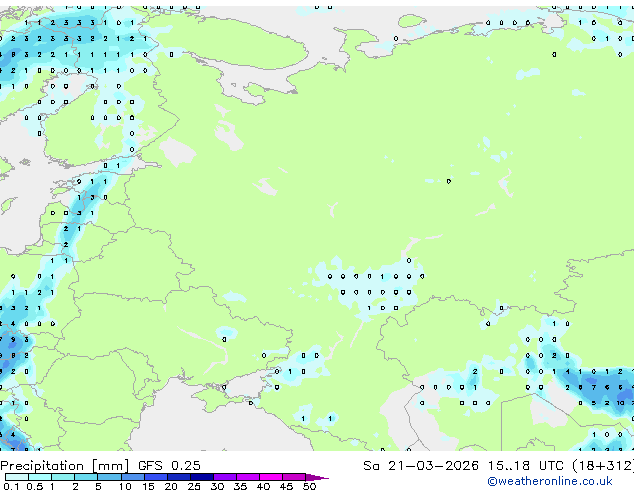Click the 'Sa 21-03-2026' date label
This screenshot has height=490, width=634.
point(421,465)
